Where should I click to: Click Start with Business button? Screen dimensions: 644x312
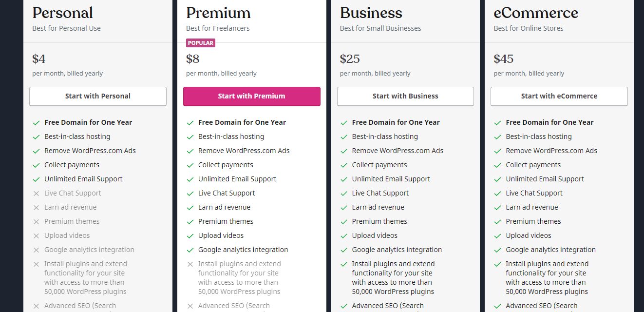[405, 96]
